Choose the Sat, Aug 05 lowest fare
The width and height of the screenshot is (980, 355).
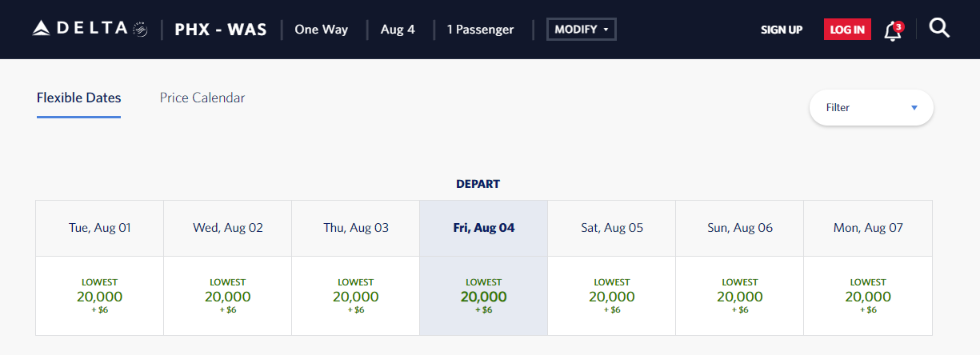(x=612, y=296)
